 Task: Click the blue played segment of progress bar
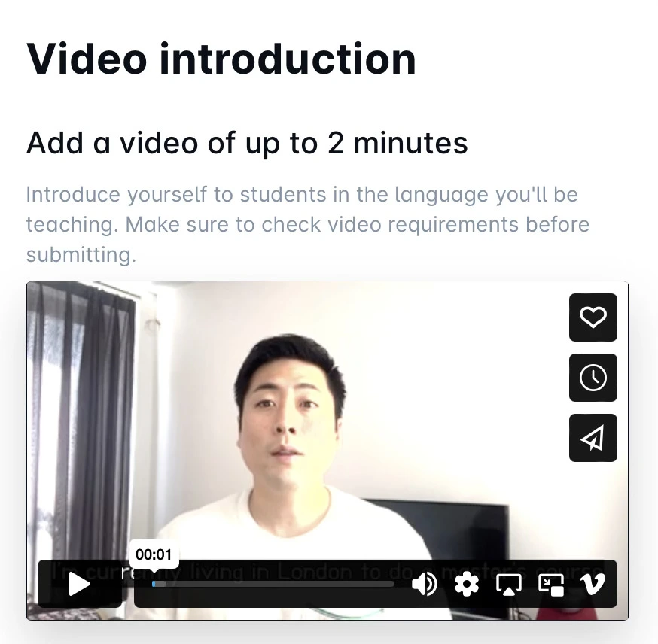(x=154, y=584)
